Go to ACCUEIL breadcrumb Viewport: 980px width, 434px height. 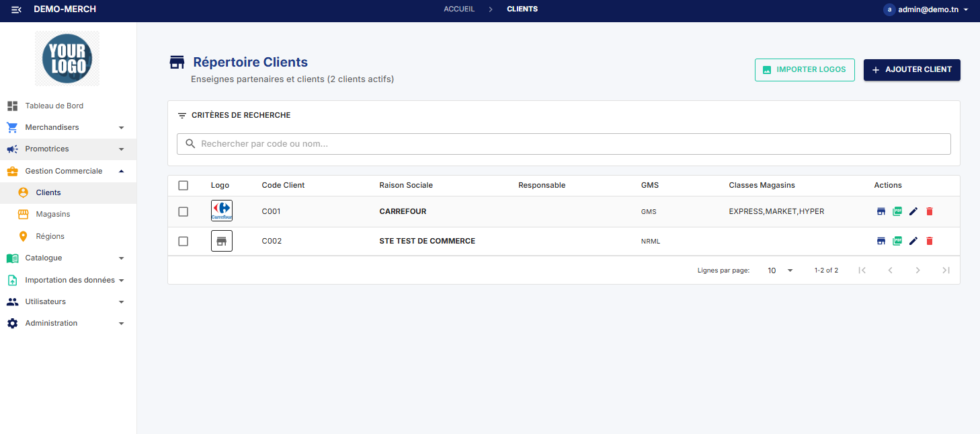(459, 9)
